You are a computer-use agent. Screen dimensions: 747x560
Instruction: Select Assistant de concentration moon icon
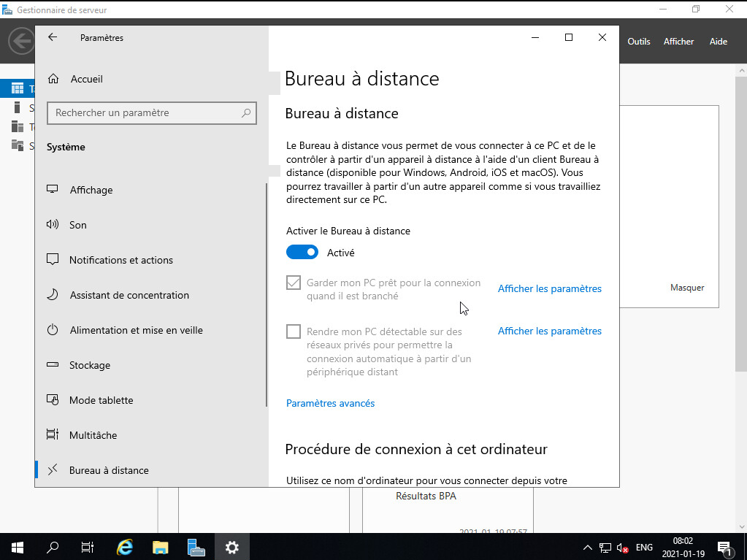pos(53,295)
